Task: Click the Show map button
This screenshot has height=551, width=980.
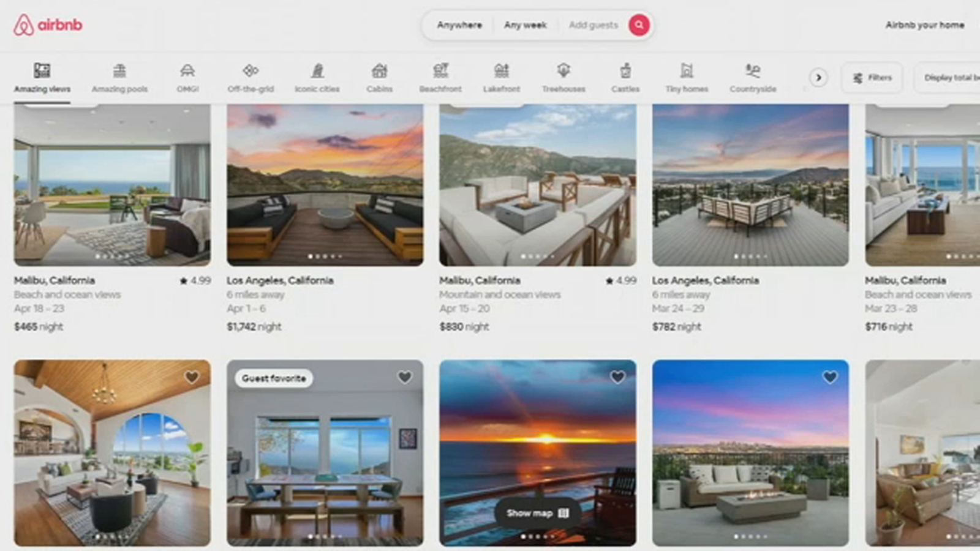Action: (x=538, y=513)
